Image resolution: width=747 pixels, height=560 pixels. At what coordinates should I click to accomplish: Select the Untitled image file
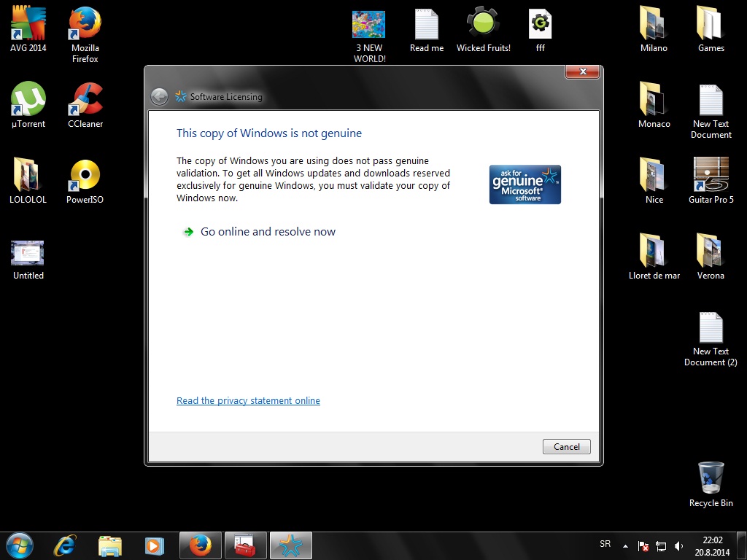(x=28, y=260)
